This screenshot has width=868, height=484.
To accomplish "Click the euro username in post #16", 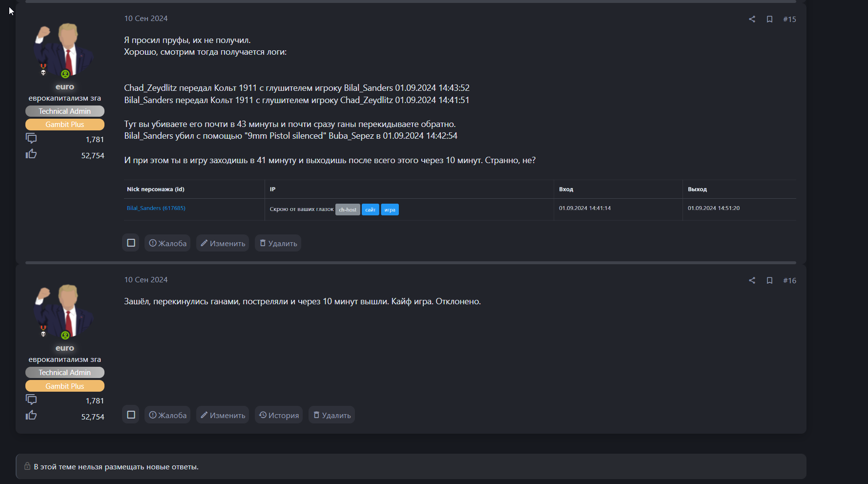I will tap(64, 348).
